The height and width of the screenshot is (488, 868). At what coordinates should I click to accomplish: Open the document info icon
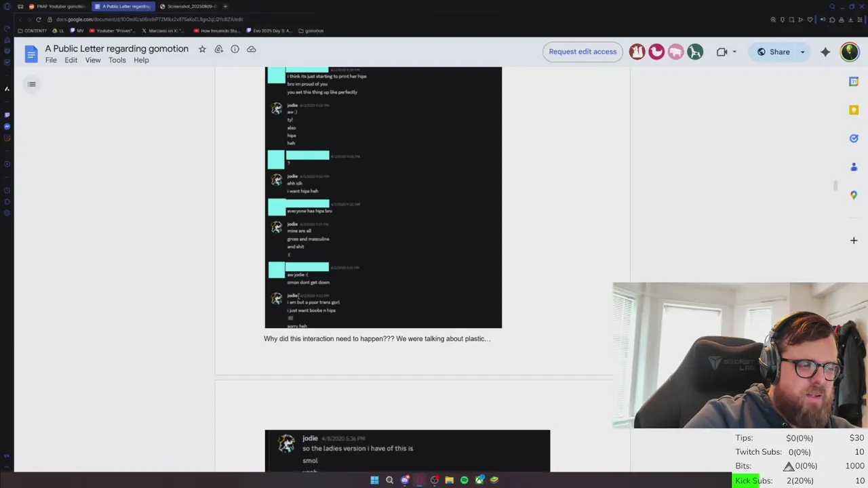tap(235, 49)
